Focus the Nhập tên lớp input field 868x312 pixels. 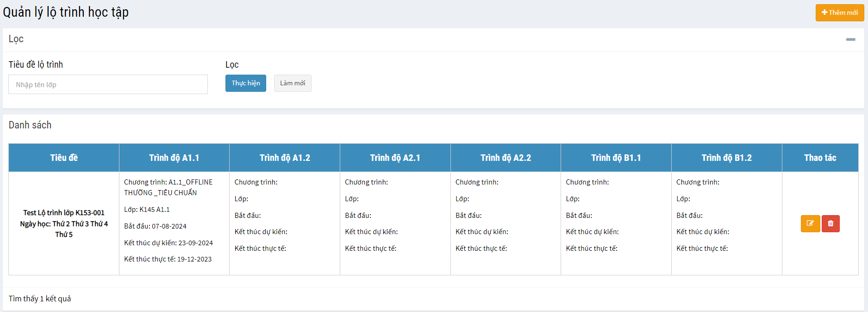(108, 84)
